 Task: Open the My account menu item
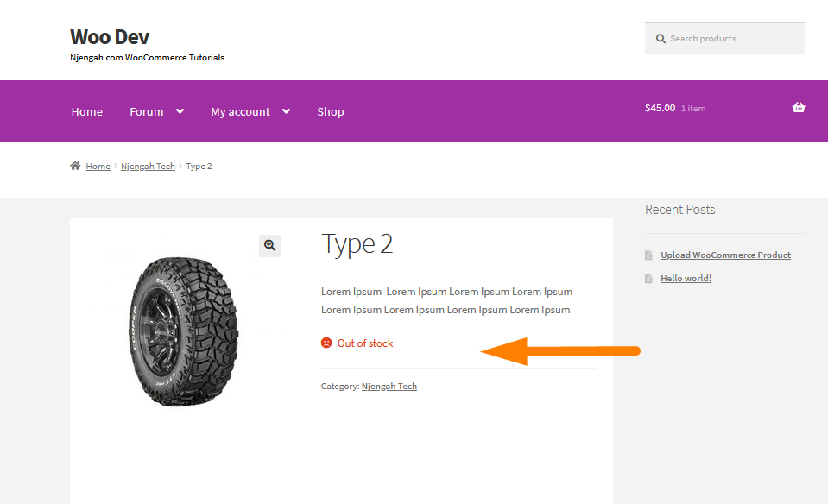click(x=240, y=112)
